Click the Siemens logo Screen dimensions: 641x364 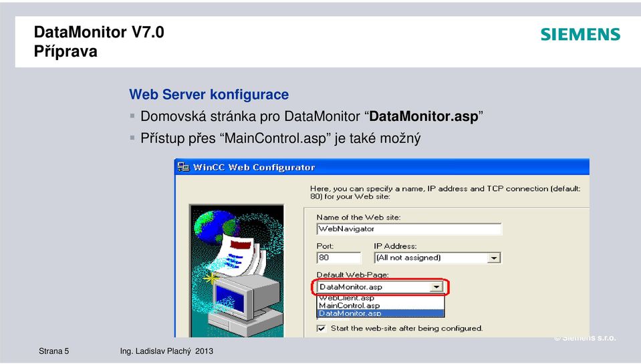[x=580, y=34]
